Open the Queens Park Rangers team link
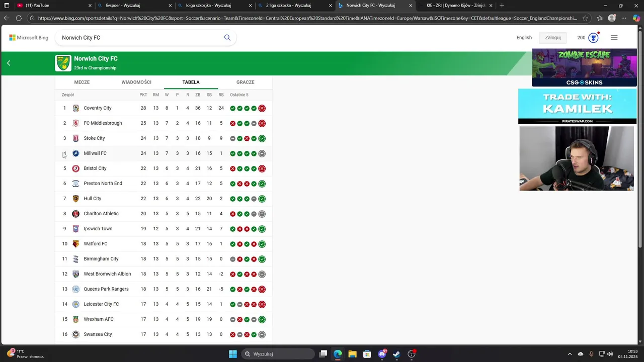This screenshot has height=362, width=644. pyautogui.click(x=106, y=289)
